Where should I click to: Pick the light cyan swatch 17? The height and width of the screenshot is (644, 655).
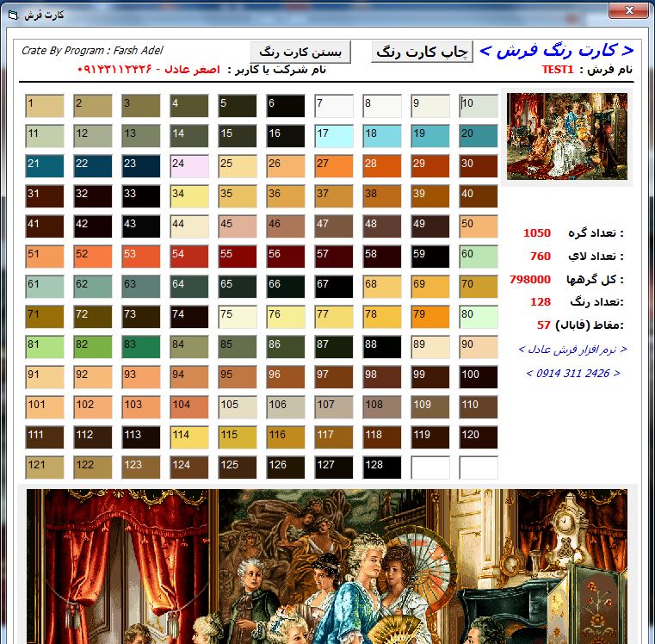[x=333, y=136]
